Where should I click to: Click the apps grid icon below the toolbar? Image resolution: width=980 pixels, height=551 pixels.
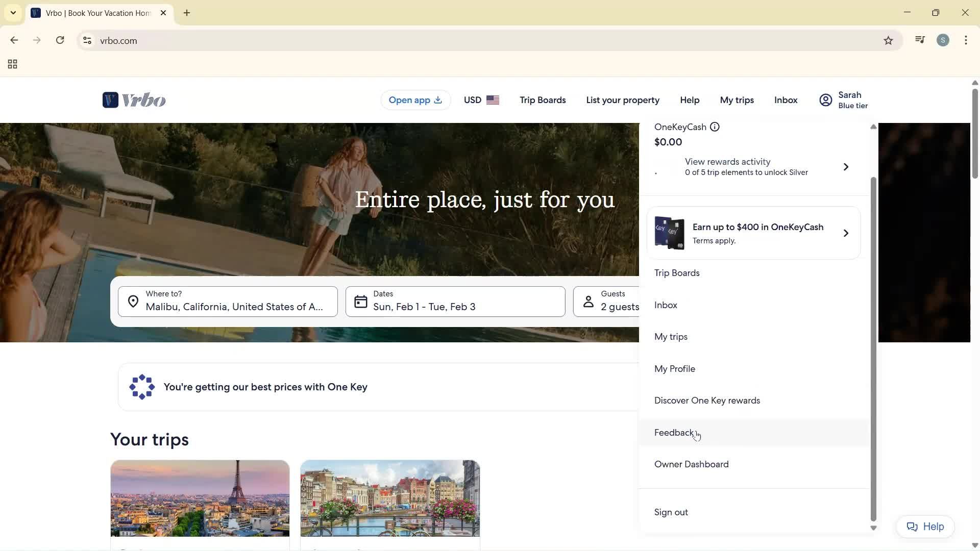[12, 64]
